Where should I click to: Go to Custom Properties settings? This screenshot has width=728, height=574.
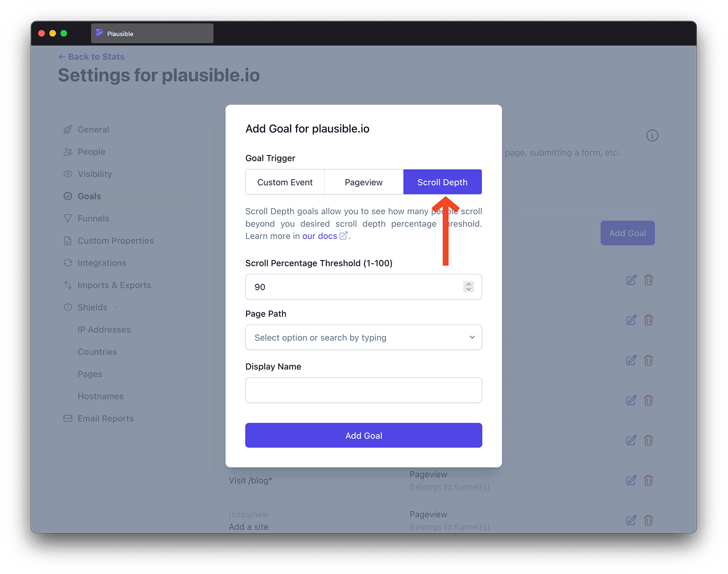click(116, 241)
